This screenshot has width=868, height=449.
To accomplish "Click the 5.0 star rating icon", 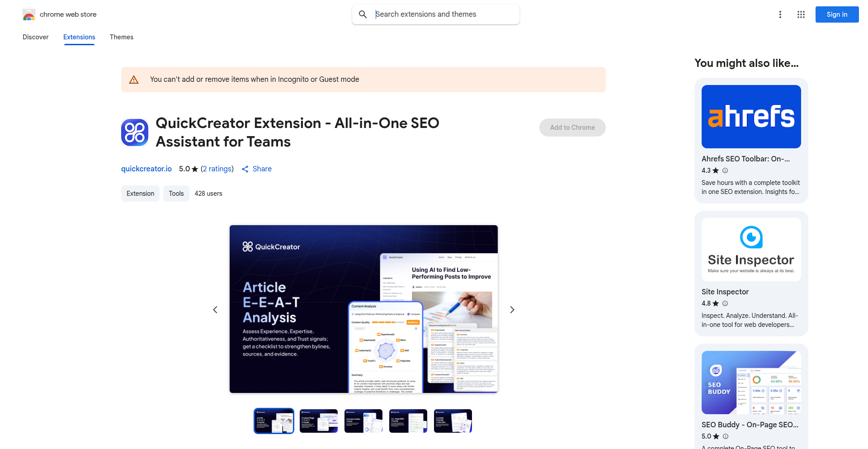I will click(x=195, y=169).
